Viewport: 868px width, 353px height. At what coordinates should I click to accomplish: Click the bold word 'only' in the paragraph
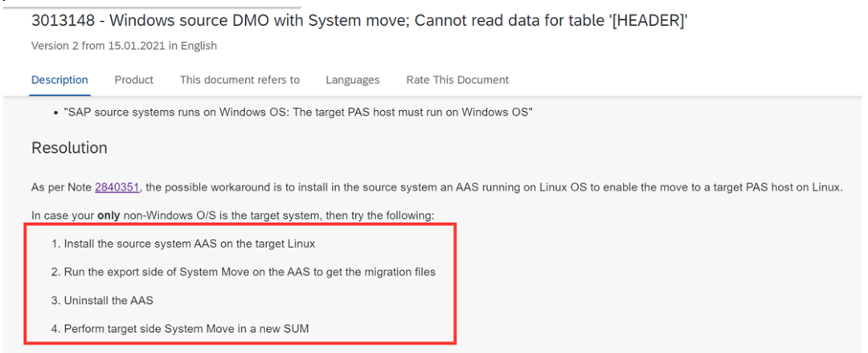109,215
